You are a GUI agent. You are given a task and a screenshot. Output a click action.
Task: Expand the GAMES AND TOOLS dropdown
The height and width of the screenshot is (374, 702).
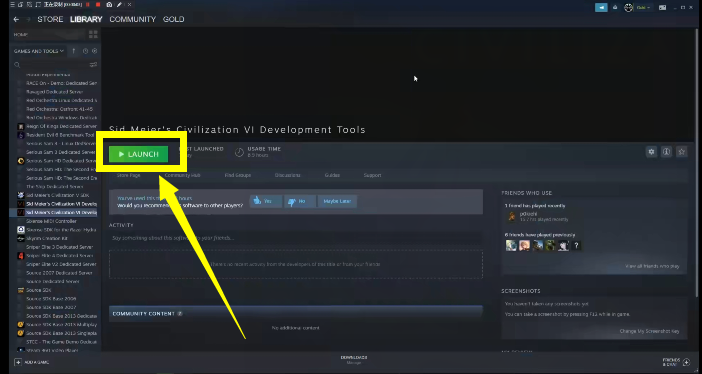[x=39, y=51]
